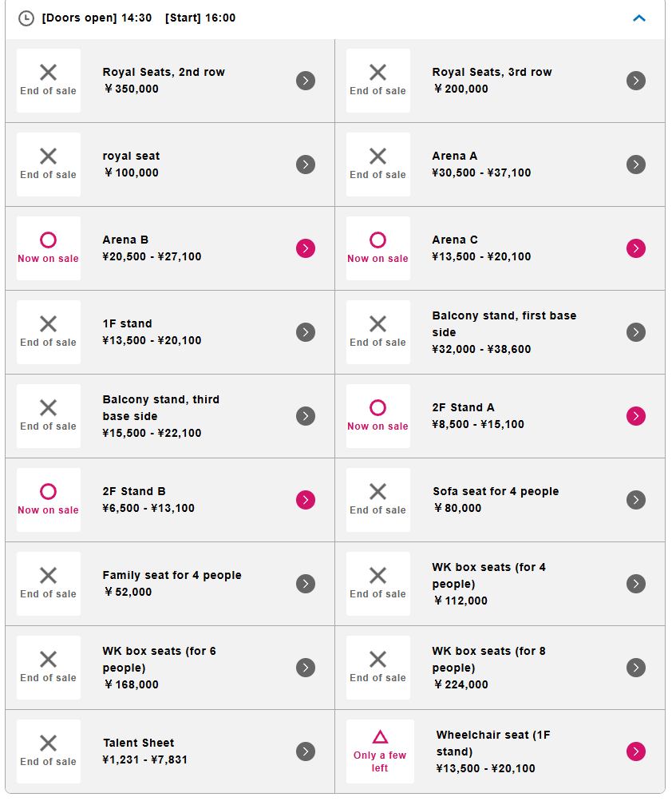Click the Sofa seat for 4 people row

click(496, 491)
